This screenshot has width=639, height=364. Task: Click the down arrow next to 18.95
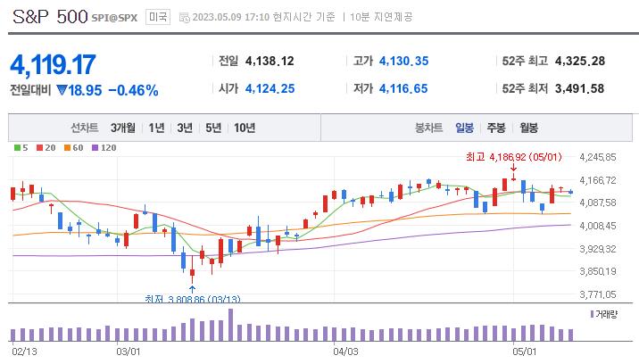(x=62, y=90)
